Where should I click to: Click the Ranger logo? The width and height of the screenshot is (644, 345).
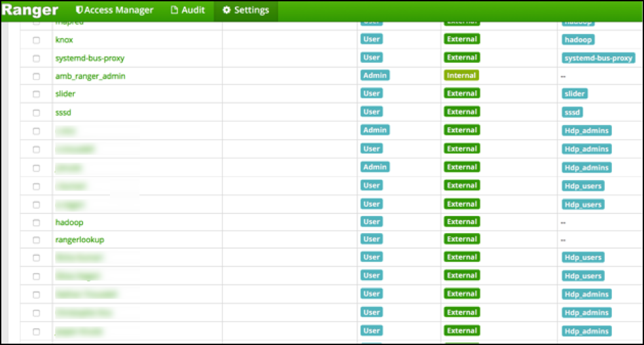(x=30, y=10)
